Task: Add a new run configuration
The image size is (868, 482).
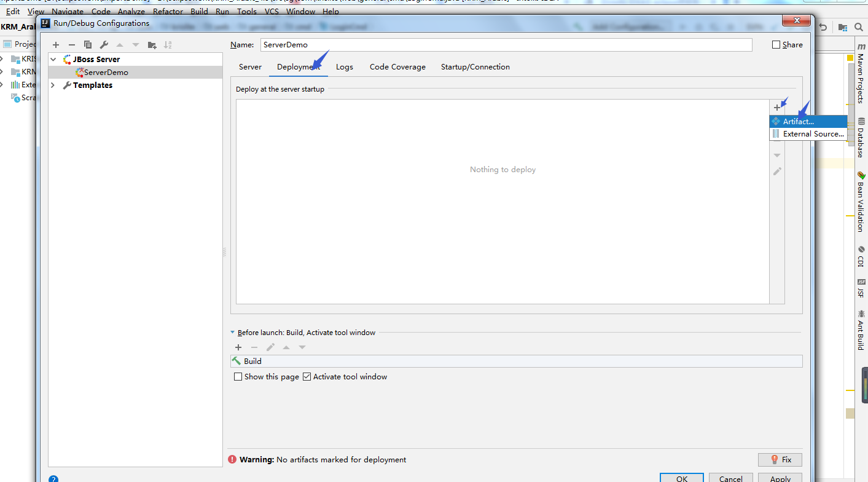Action: click(x=56, y=45)
